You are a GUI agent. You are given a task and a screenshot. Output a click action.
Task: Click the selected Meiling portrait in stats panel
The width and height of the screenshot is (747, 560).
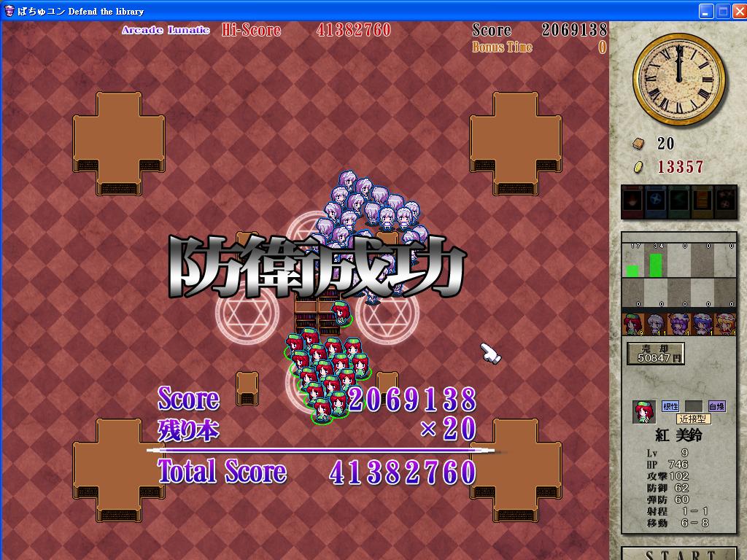[643, 412]
